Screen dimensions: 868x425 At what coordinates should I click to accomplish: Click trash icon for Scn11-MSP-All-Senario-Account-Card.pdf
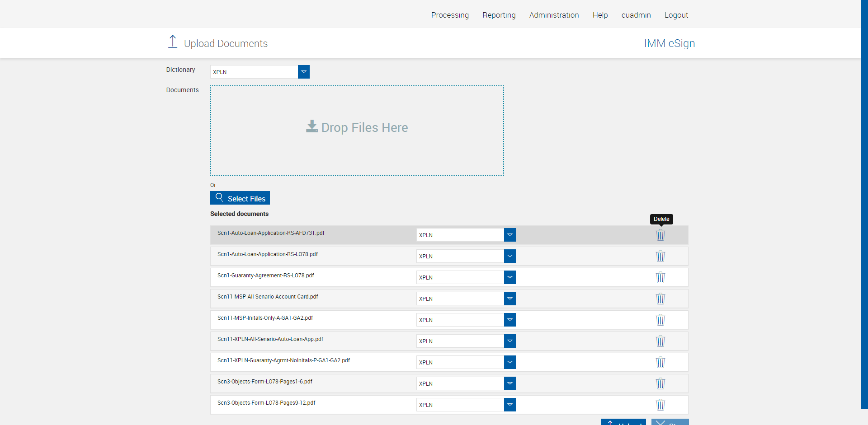coord(660,299)
